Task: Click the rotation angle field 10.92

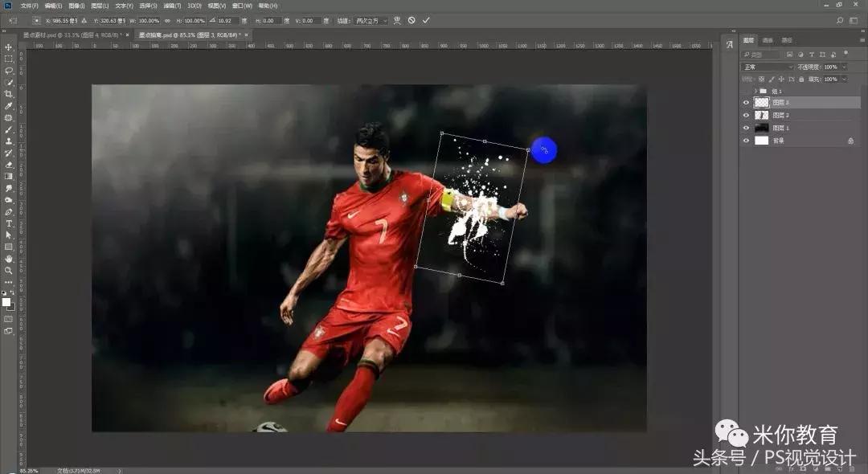Action: 228,20
